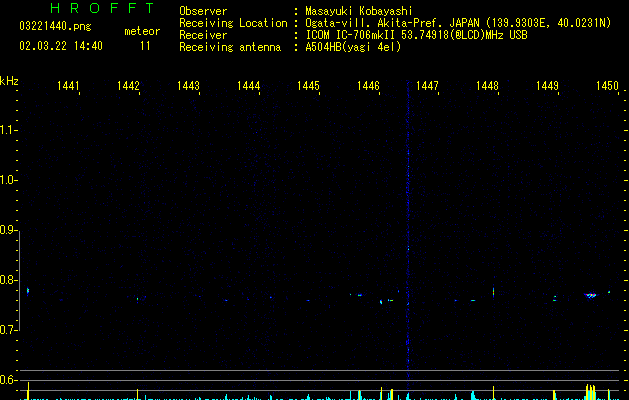
Task: Click the Receiving Location label
Action: (233, 23)
